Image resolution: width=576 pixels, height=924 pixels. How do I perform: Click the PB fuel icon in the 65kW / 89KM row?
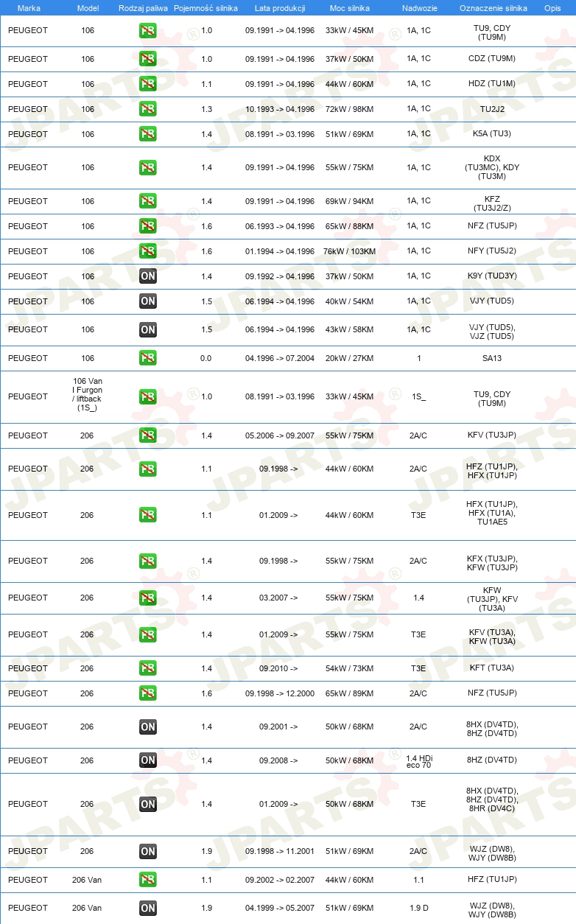tap(148, 693)
